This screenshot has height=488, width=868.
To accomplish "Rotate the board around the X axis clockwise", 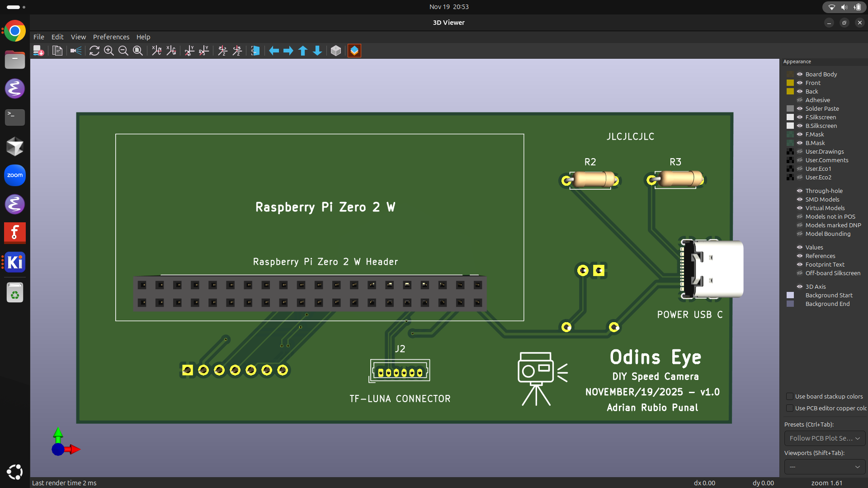I will 156,51.
